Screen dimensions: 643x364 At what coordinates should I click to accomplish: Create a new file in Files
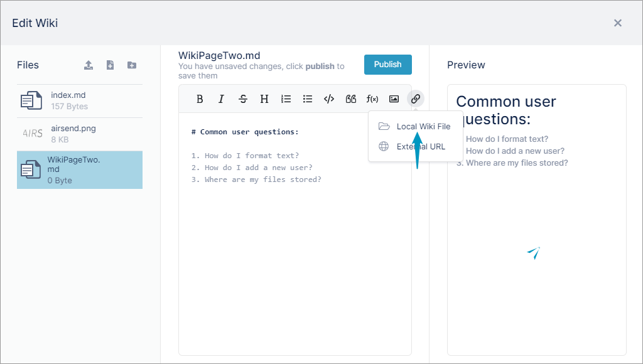coord(110,65)
